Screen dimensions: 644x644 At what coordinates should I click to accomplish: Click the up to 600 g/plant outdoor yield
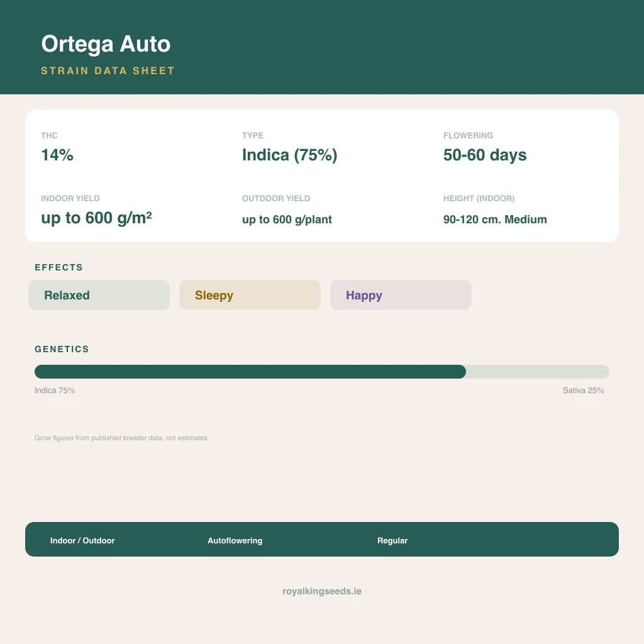click(x=287, y=219)
